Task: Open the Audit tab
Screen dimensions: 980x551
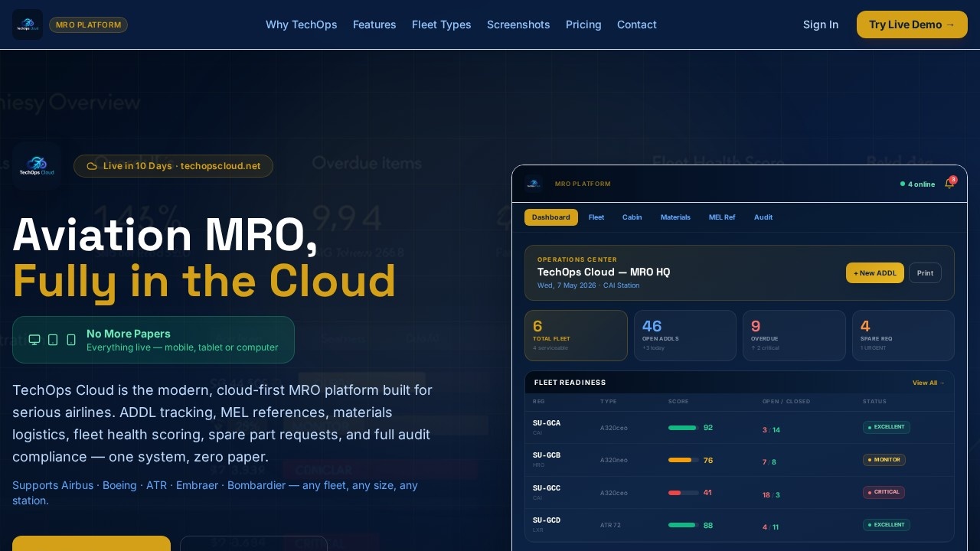Action: [763, 217]
